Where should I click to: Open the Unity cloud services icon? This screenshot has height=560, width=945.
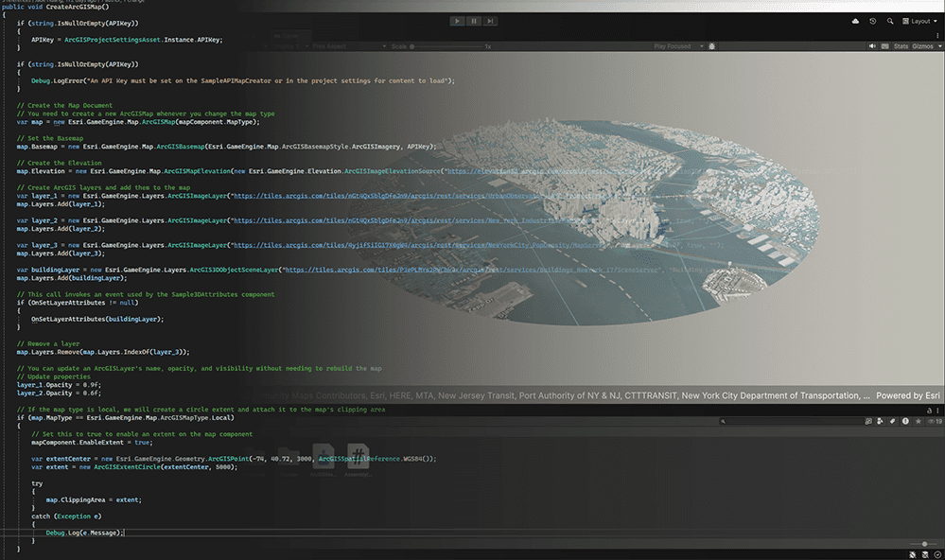(x=855, y=21)
